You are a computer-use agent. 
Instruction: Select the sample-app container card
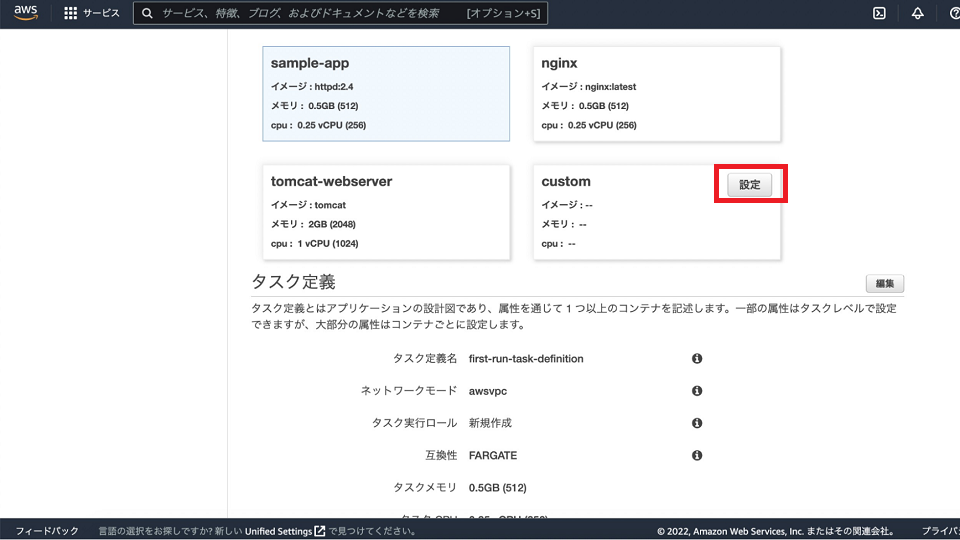(x=385, y=93)
